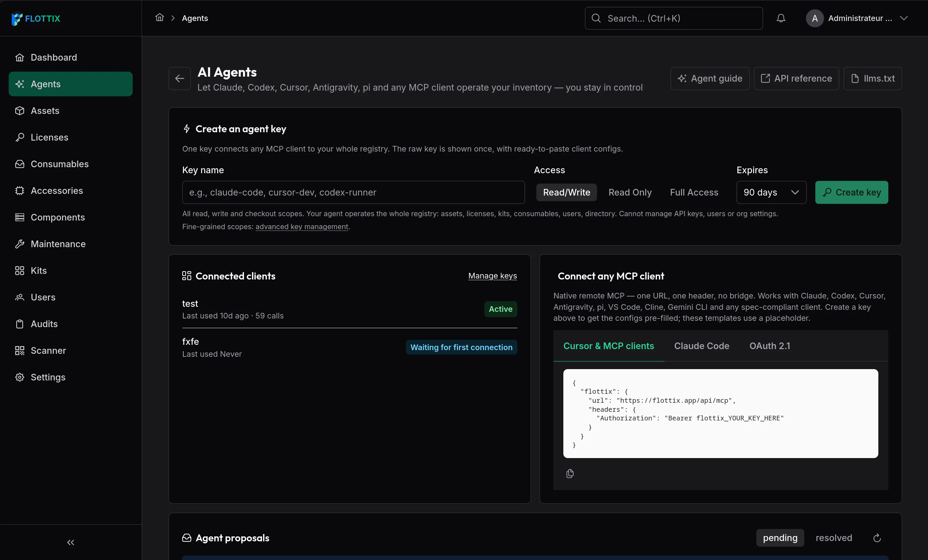Viewport: 928px width, 560px height.
Task: Show pending agent proposals
Action: pos(780,538)
